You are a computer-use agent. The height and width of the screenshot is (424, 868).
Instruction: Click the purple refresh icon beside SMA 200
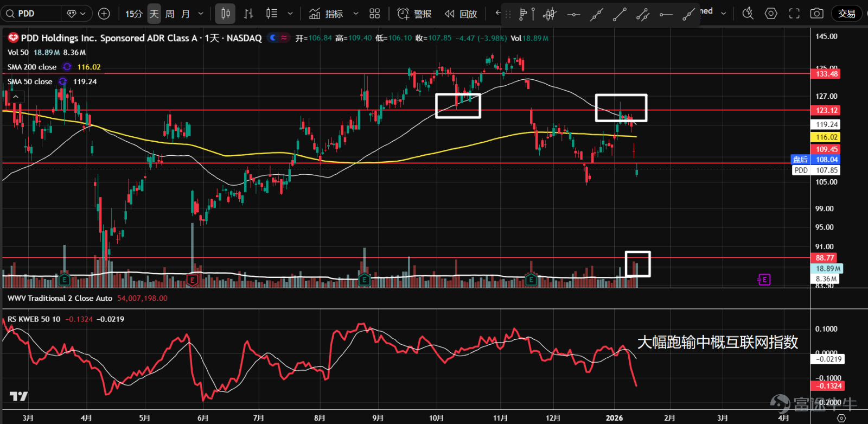pyautogui.click(x=67, y=67)
